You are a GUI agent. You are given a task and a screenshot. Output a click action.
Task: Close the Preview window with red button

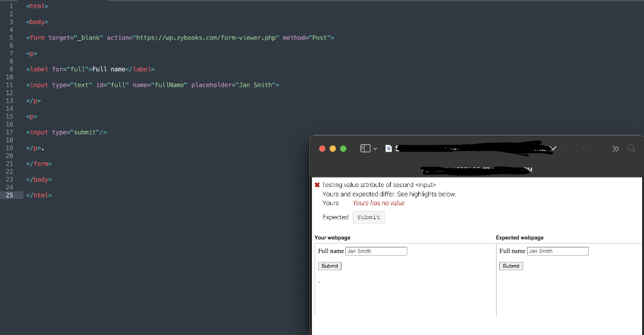[322, 149]
